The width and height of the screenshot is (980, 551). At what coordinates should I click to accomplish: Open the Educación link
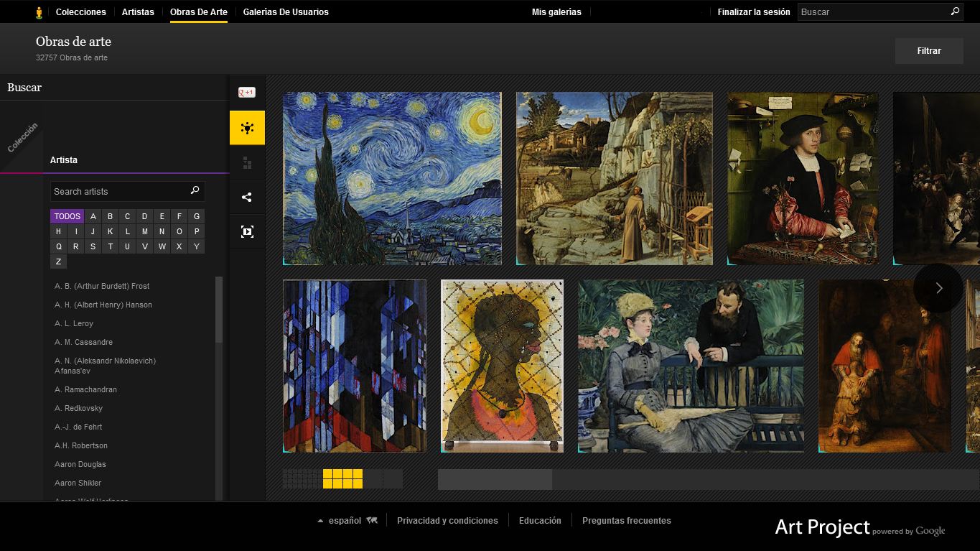(540, 520)
